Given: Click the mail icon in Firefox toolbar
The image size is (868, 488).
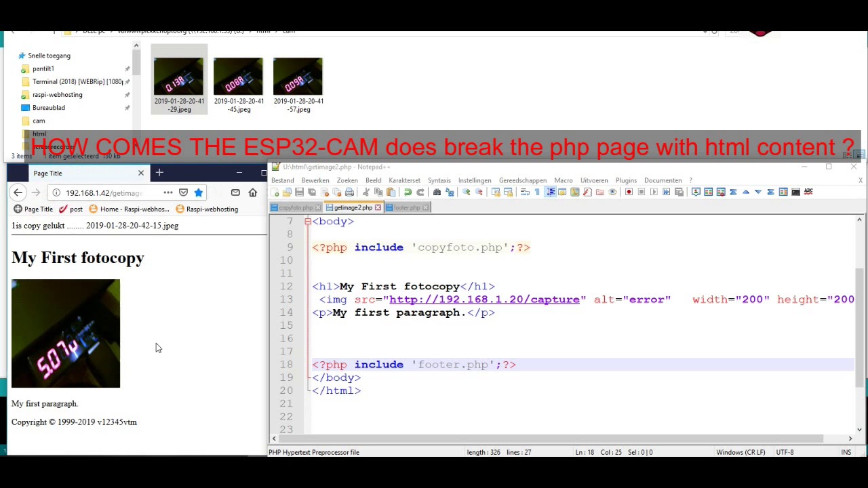Looking at the screenshot, I should point(235,192).
